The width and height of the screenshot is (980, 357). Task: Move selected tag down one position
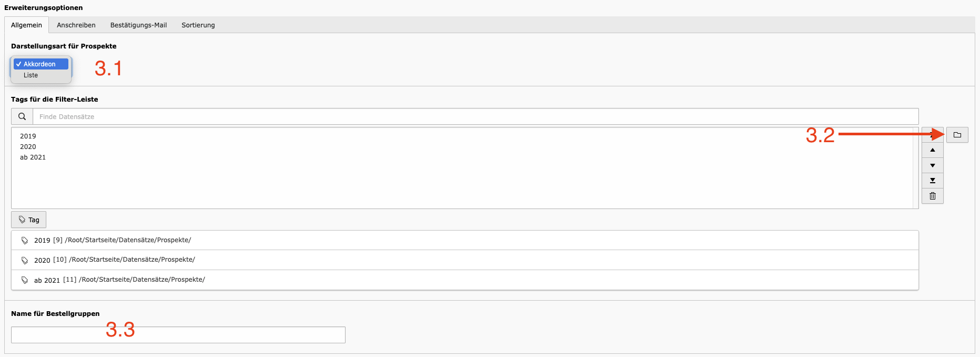click(932, 165)
